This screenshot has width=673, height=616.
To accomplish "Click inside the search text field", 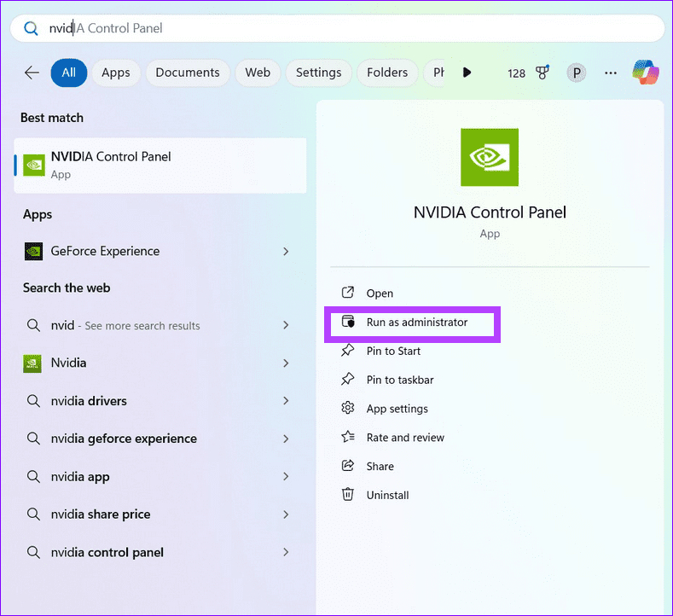I will click(x=338, y=28).
